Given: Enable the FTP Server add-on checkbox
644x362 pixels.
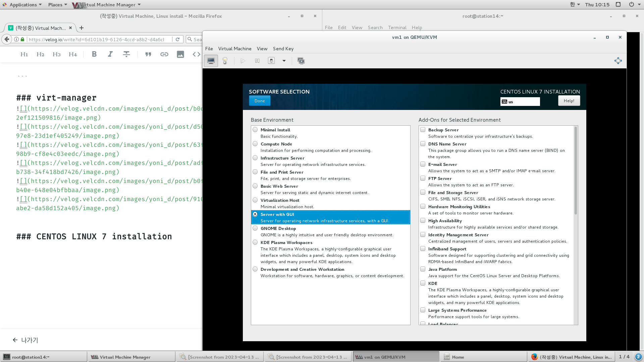Looking at the screenshot, I should coord(423,178).
